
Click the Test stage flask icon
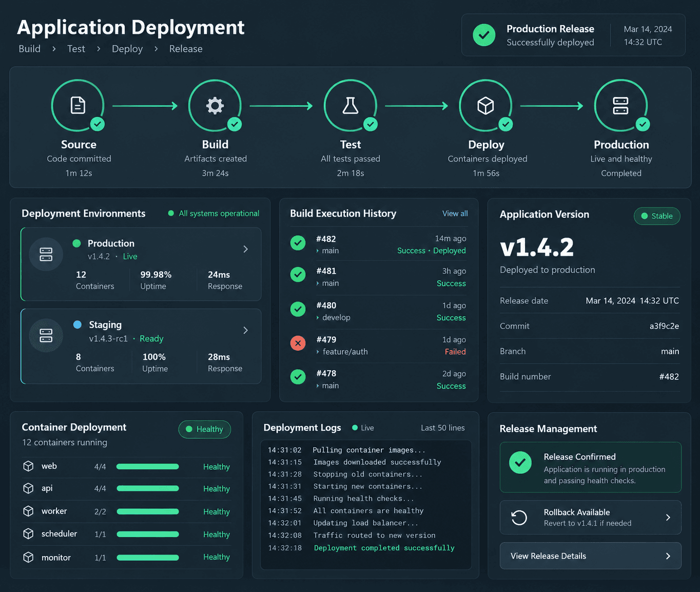(x=351, y=106)
